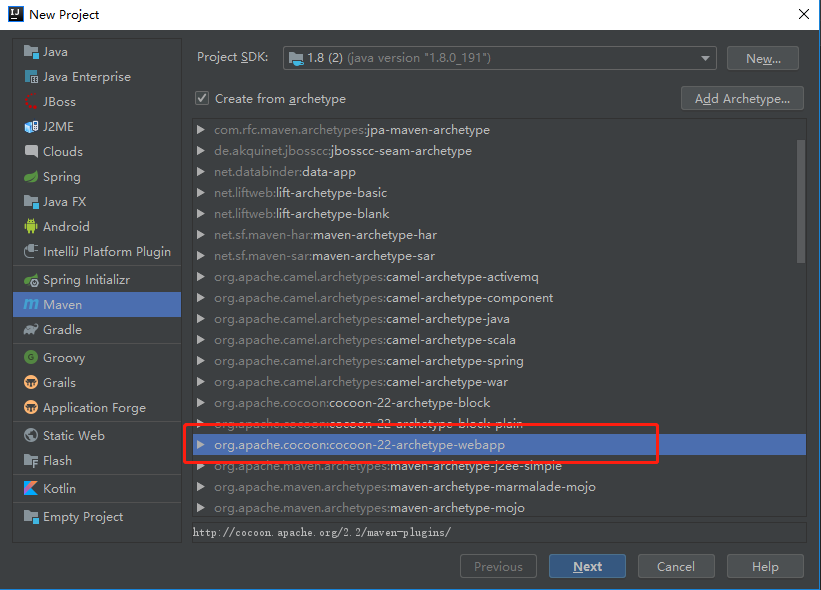The height and width of the screenshot is (590, 821).
Task: Pick the Application Forge icon
Action: pyautogui.click(x=31, y=407)
